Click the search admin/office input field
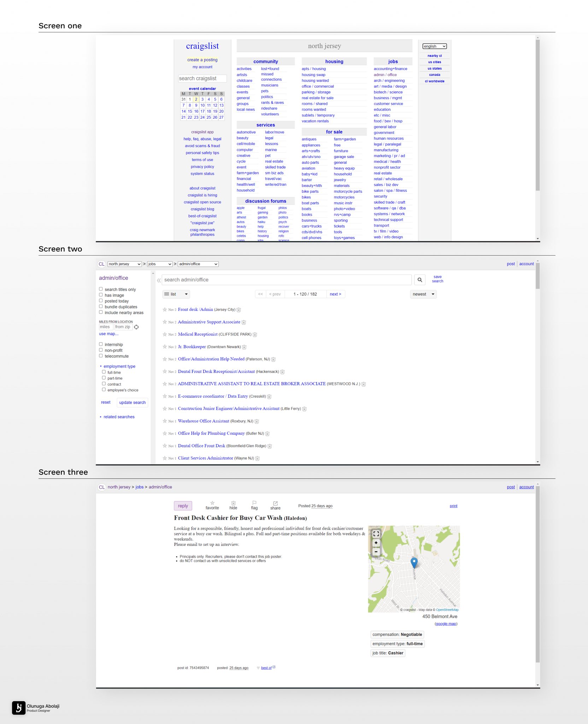 coord(287,280)
